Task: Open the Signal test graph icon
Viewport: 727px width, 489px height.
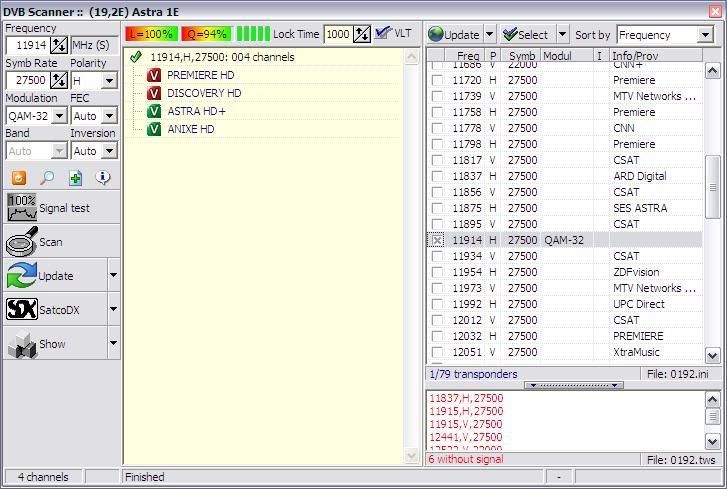Action: point(22,208)
